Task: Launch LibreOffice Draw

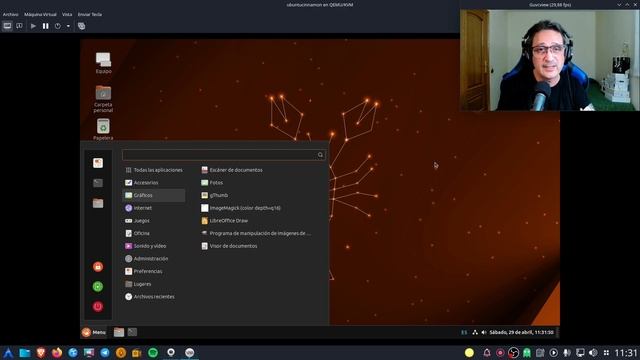Action: (225, 220)
